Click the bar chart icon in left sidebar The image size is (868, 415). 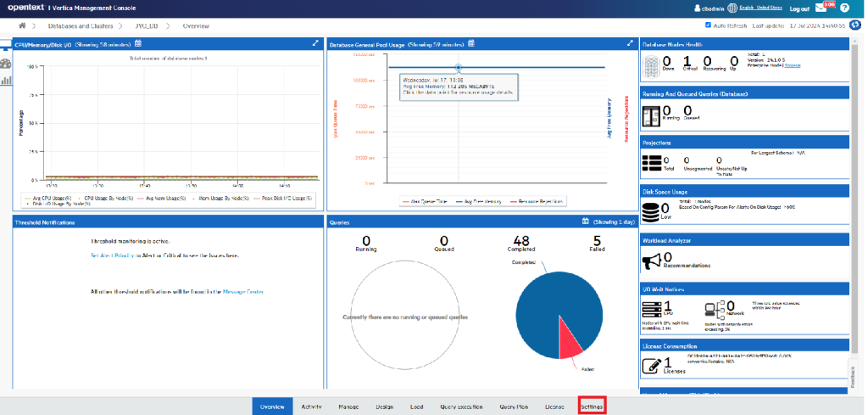click(x=6, y=81)
